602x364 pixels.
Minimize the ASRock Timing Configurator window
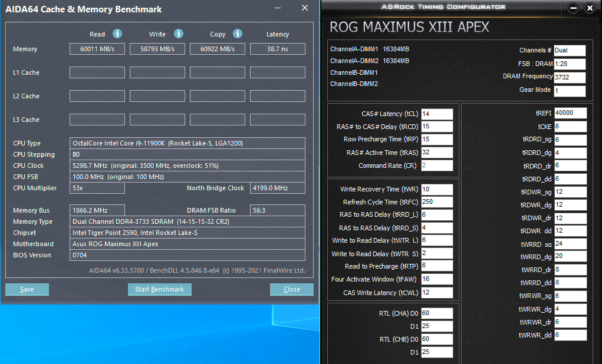573,8
